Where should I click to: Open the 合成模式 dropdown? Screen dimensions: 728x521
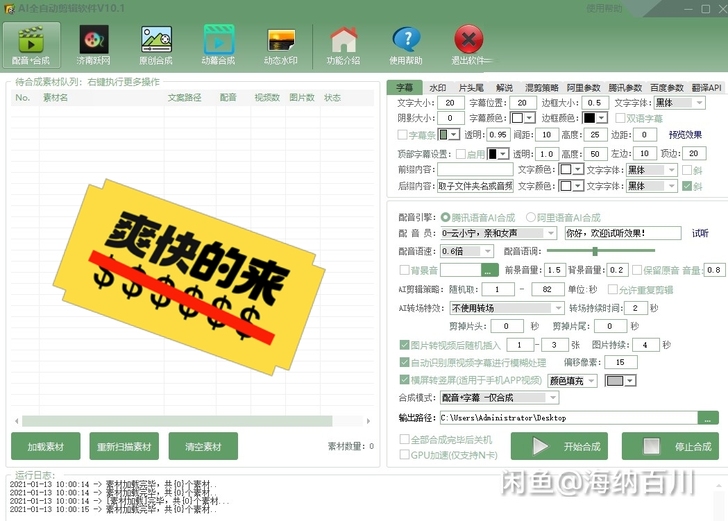click(x=499, y=397)
